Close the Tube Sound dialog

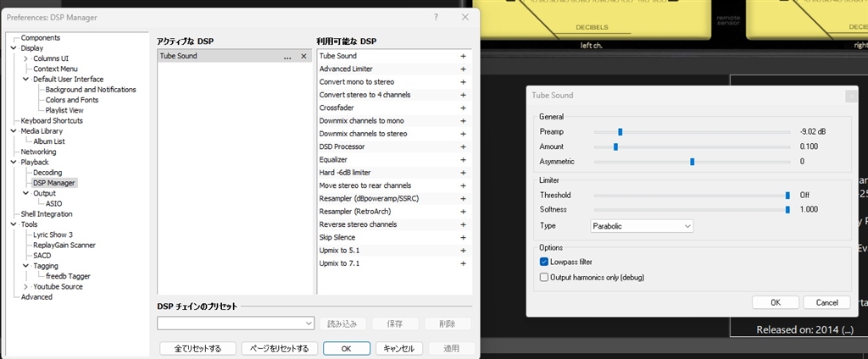851,96
